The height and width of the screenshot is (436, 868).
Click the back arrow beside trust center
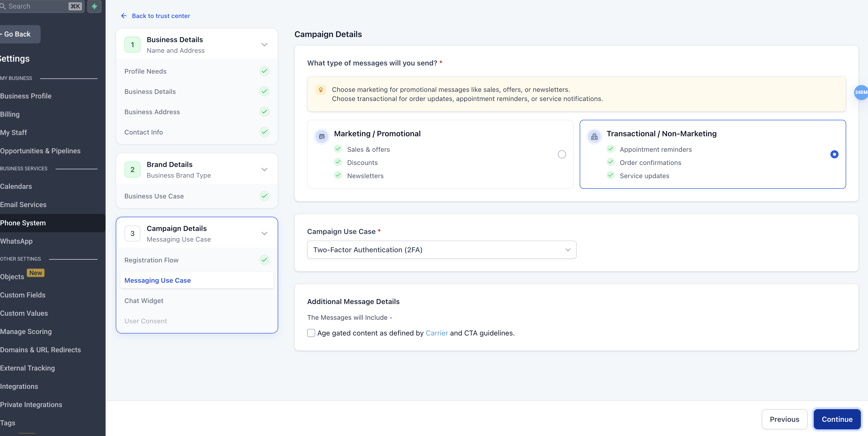[x=124, y=16]
